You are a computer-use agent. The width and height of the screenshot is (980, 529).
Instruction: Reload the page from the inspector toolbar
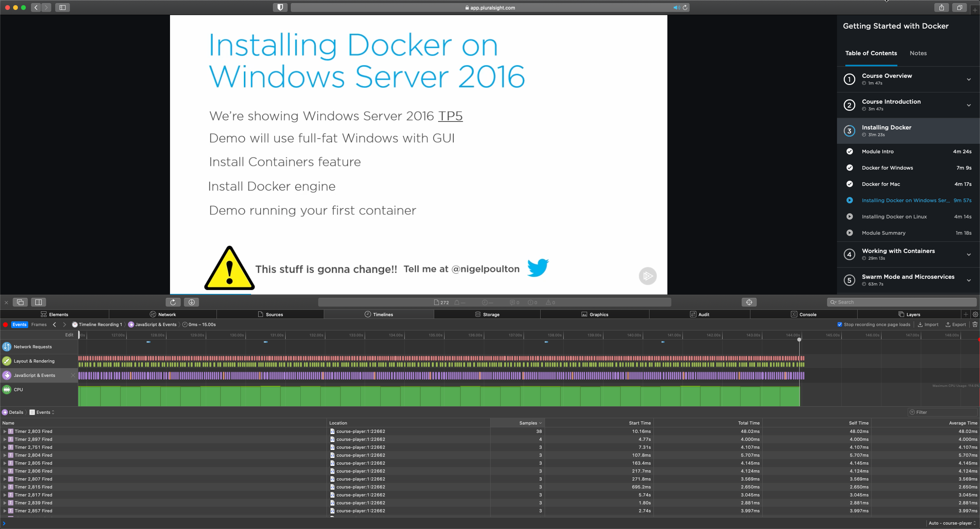pyautogui.click(x=173, y=302)
